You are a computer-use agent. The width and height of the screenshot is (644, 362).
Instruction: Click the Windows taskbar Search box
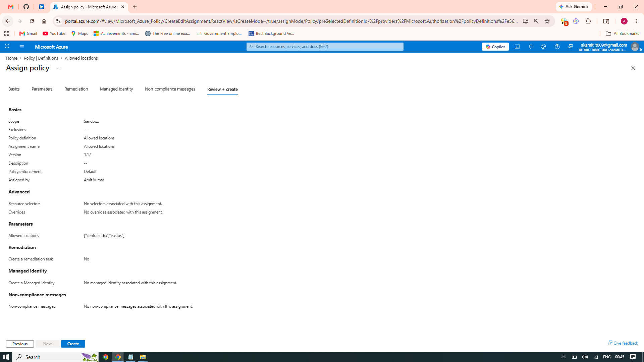[x=56, y=357]
